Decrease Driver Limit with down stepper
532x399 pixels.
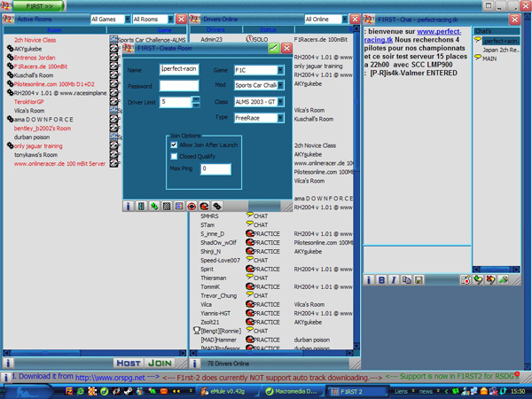pyautogui.click(x=196, y=106)
